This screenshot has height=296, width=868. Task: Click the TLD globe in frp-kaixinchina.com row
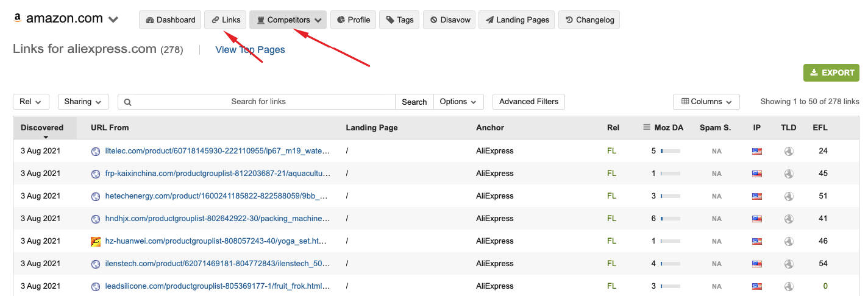pyautogui.click(x=789, y=174)
